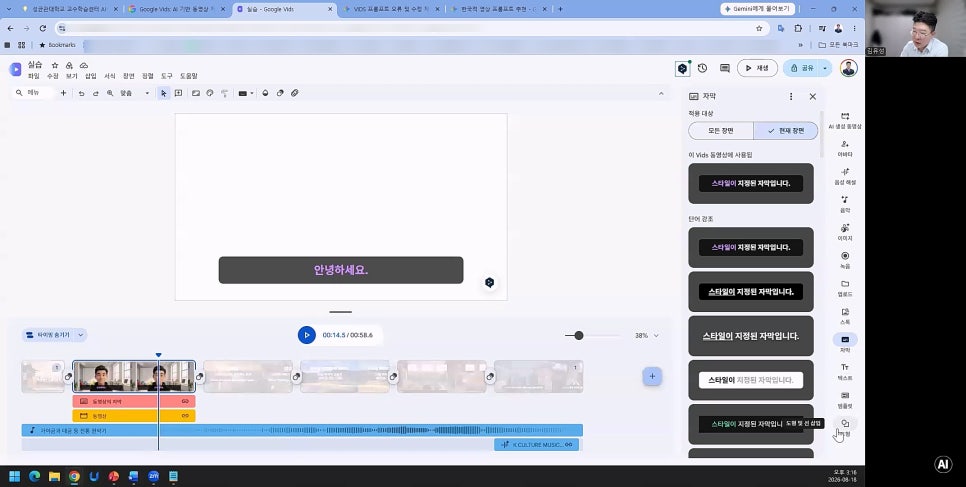The height and width of the screenshot is (487, 966).
Task: Open the 녹음 sidebar tool
Action: click(845, 260)
